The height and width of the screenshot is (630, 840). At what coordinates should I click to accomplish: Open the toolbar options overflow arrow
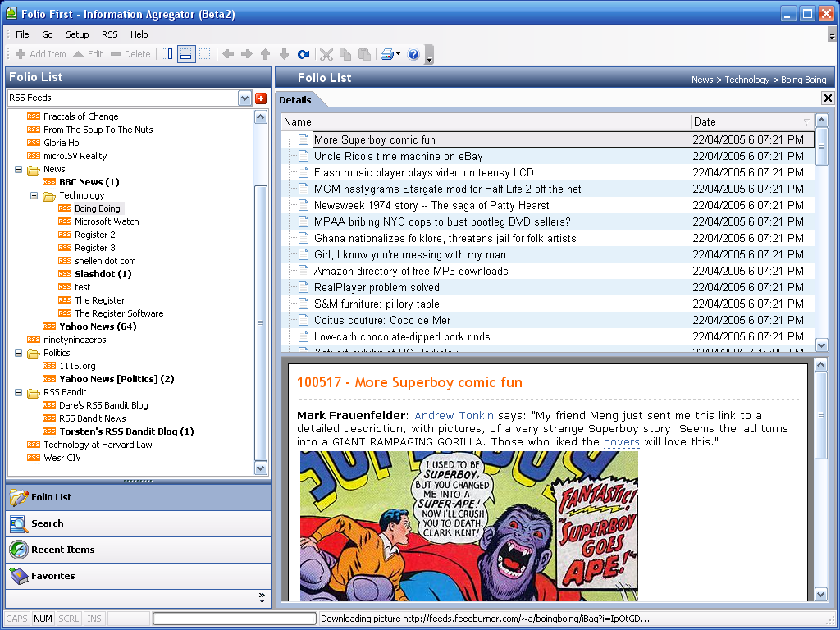point(429,55)
